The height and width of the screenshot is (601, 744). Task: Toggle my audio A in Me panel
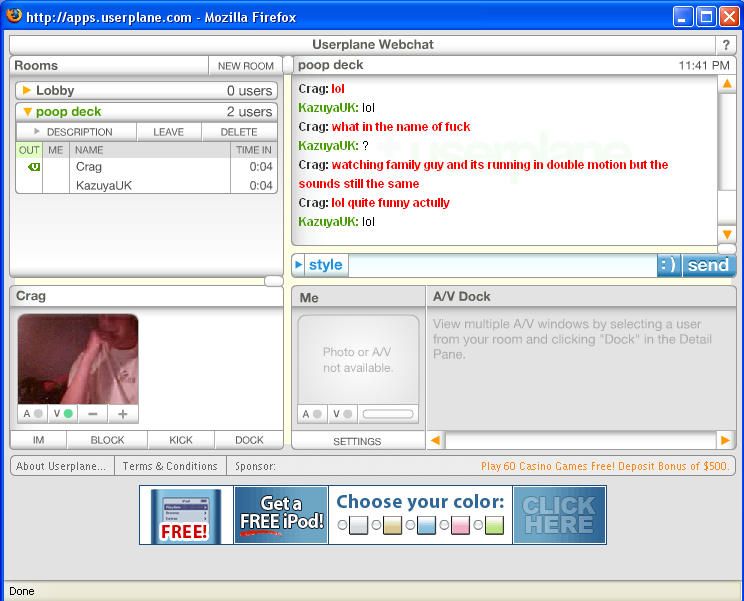(312, 414)
